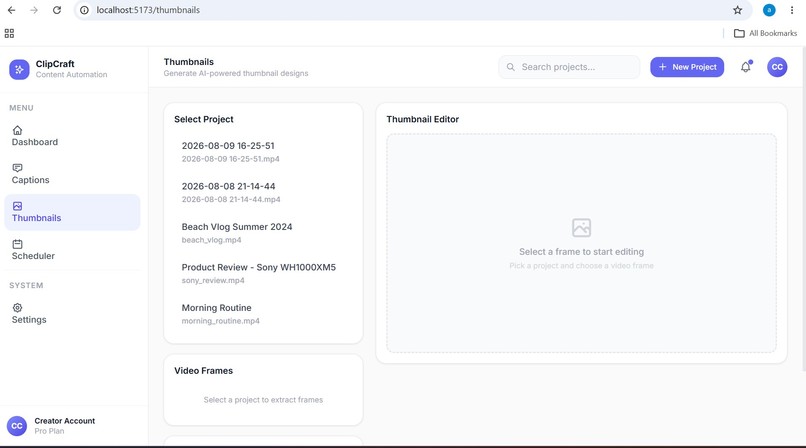Select project 2026-08-09 16-25-51
The image size is (806, 448).
(263, 152)
